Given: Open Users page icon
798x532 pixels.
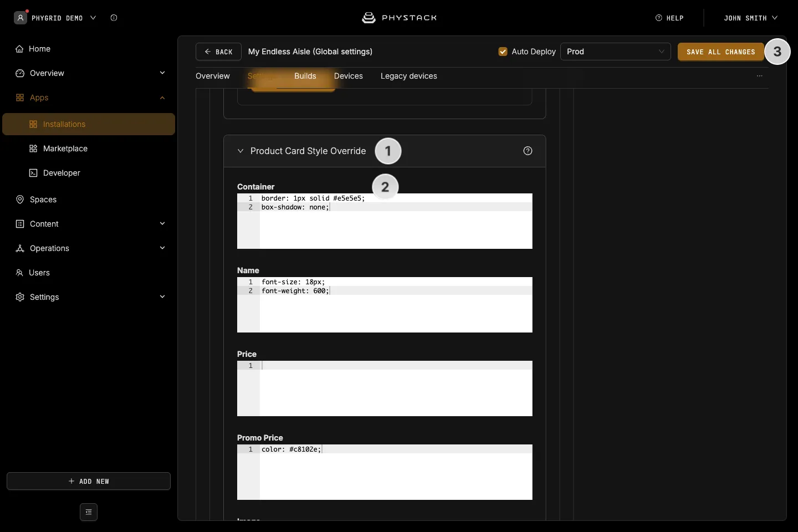Looking at the screenshot, I should (19, 273).
